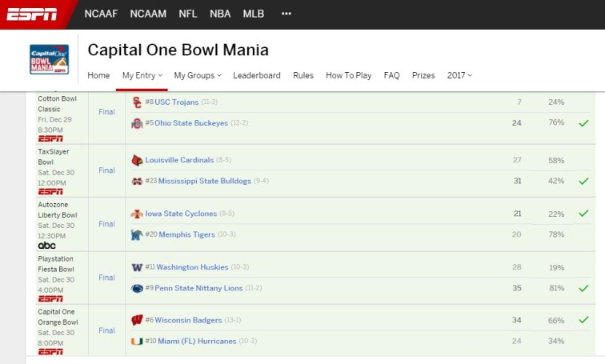Click the Wisconsin Badgers team logo

click(138, 320)
